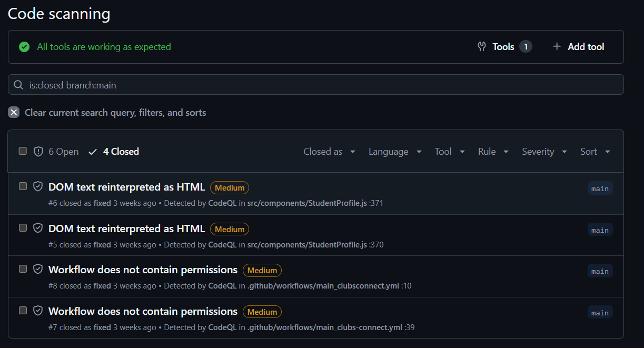Select the 4 Closed alerts tab
Image resolution: width=644 pixels, height=348 pixels.
tap(114, 152)
